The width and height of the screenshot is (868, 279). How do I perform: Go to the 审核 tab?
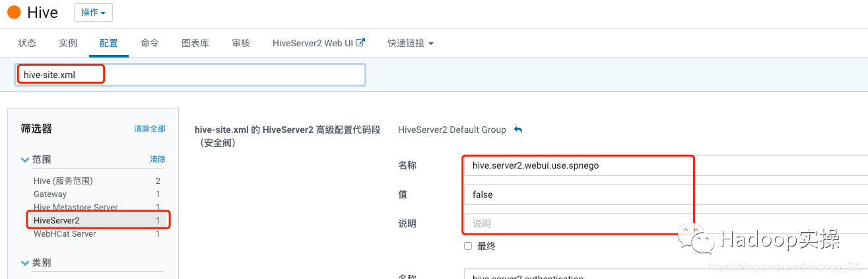tap(241, 43)
